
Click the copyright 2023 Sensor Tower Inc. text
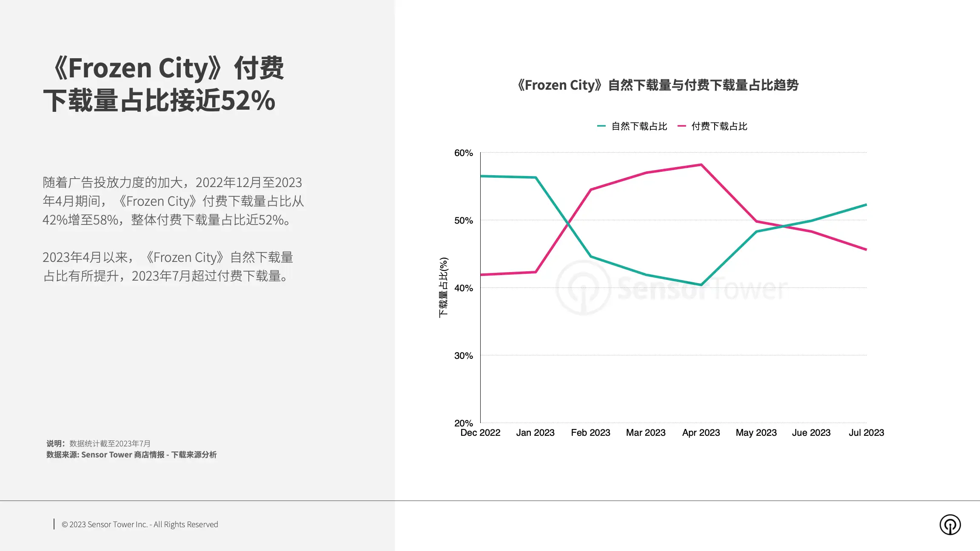[140, 525]
